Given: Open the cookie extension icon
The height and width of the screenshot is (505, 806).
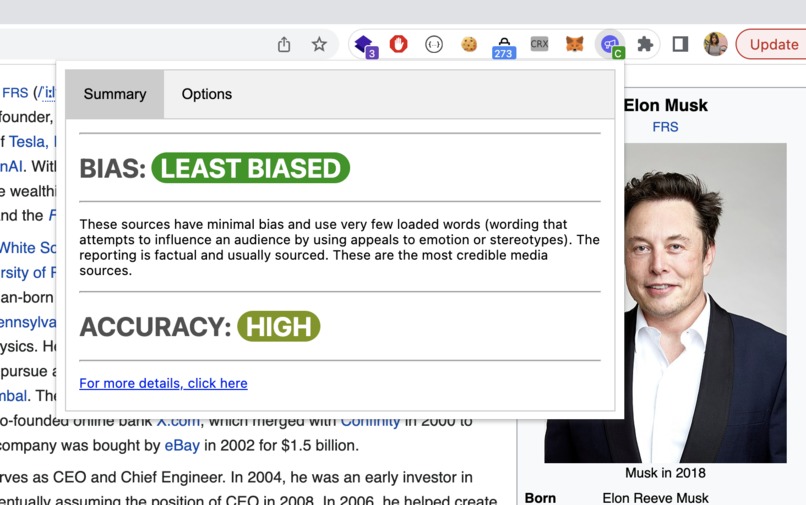Looking at the screenshot, I should pyautogui.click(x=469, y=45).
